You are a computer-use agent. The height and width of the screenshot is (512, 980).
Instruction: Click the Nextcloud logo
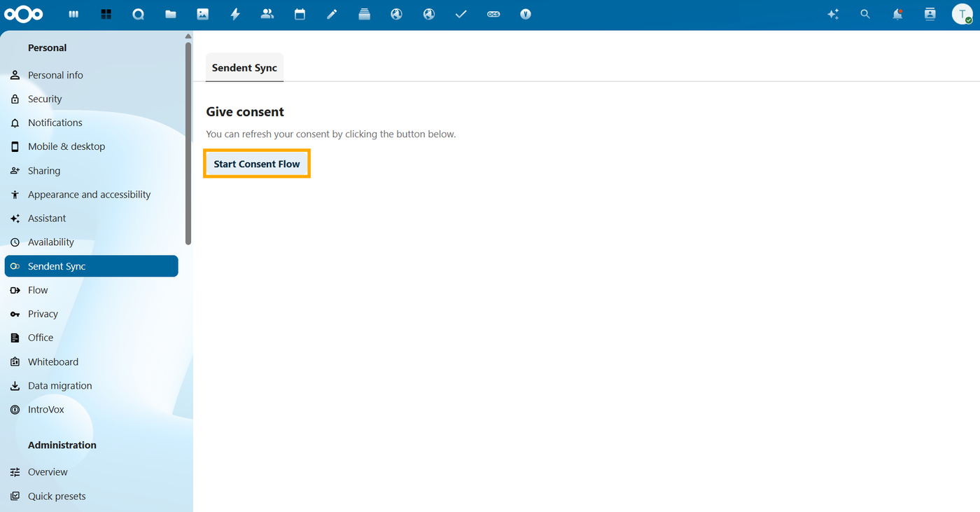click(24, 14)
